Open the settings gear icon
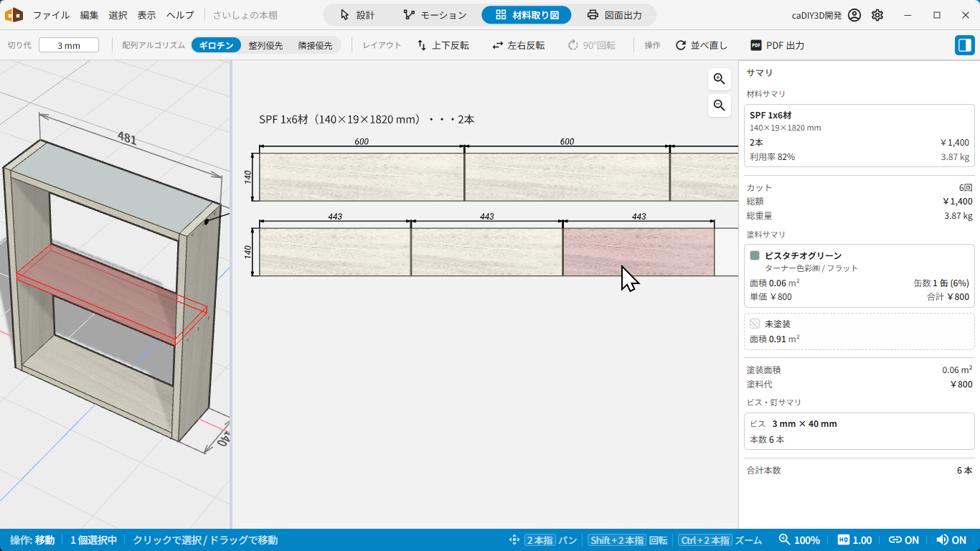Image resolution: width=980 pixels, height=551 pixels. (x=877, y=15)
